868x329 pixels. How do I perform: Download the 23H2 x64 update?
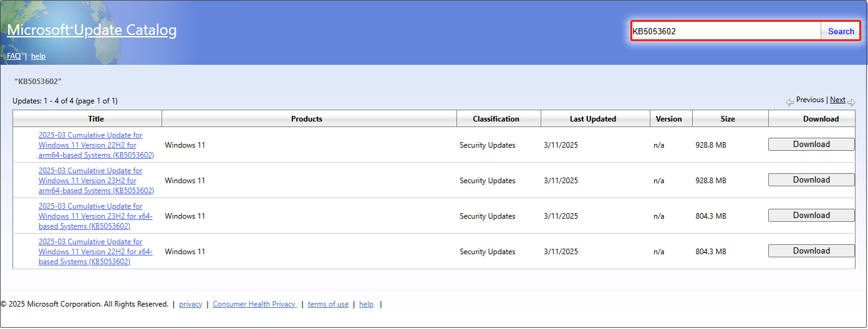[x=811, y=215]
